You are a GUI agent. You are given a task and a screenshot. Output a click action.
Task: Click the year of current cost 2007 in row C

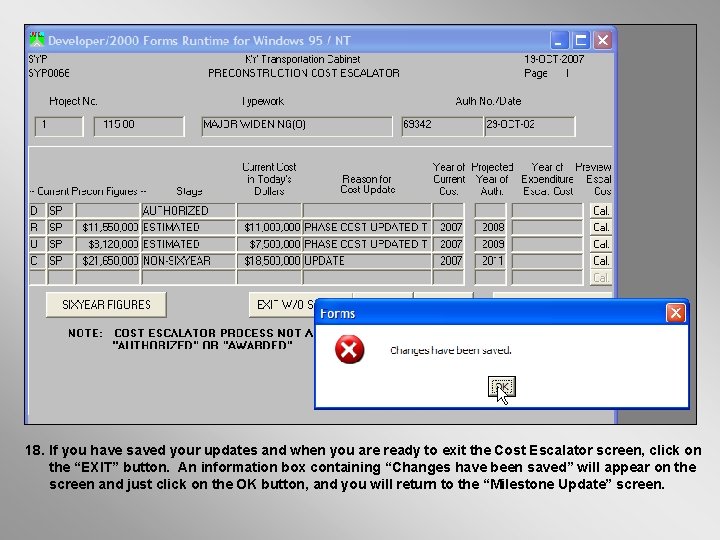pyautogui.click(x=448, y=261)
